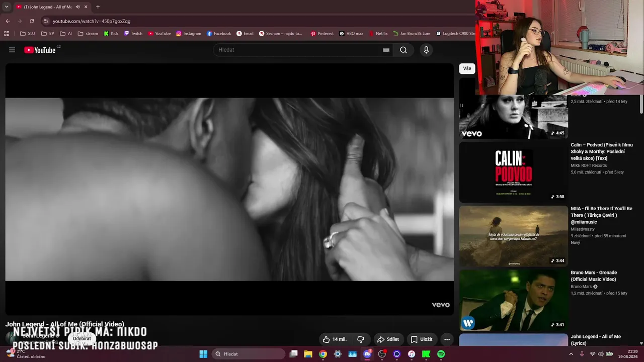Click 'John Legend - All of Me (Lyrics)' title
The height and width of the screenshot is (362, 644).
(596, 340)
